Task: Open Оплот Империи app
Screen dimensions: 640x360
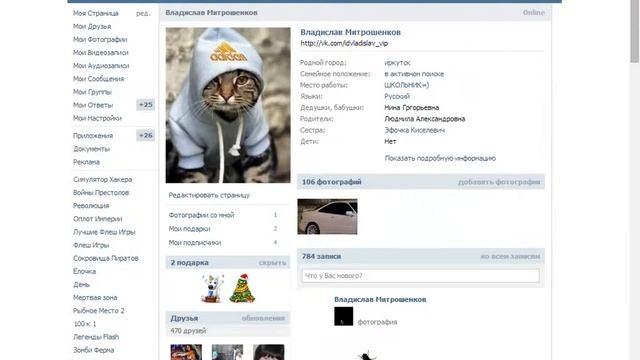Action: pos(98,218)
